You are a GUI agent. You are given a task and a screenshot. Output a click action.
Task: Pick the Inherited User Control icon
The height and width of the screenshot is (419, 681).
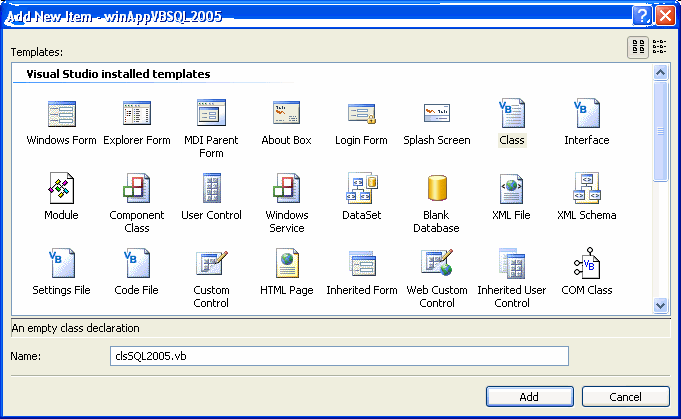[512, 263]
